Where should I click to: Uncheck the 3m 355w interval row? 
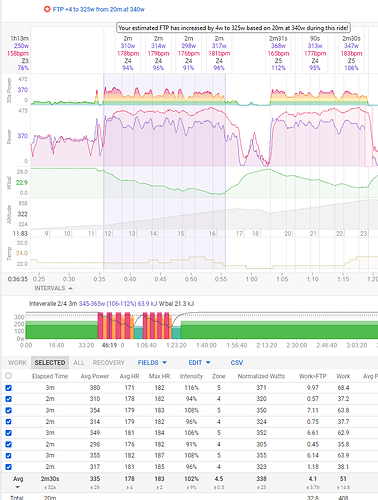point(9,456)
